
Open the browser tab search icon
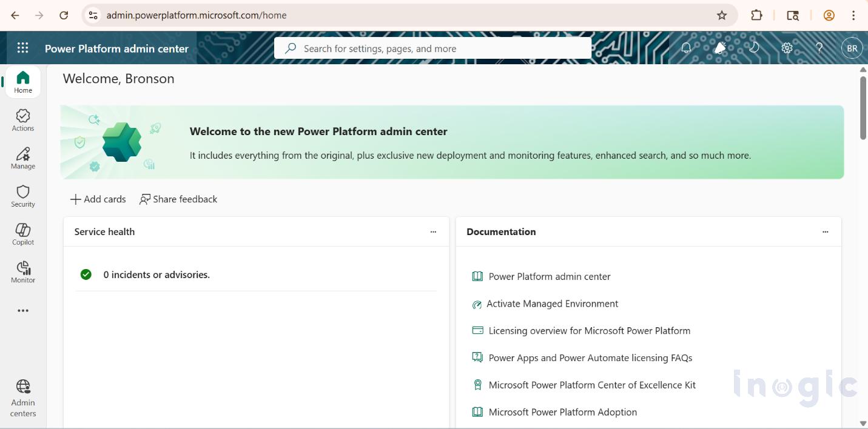[793, 15]
